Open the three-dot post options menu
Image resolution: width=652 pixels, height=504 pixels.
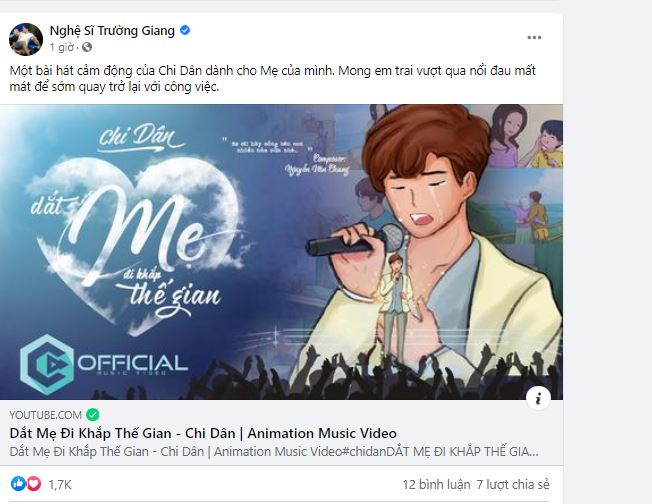tap(535, 37)
